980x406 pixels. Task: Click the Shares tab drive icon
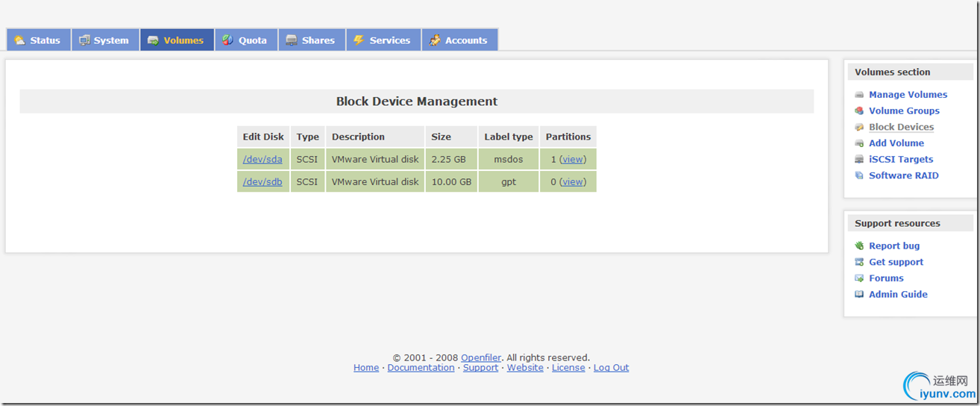(x=291, y=40)
